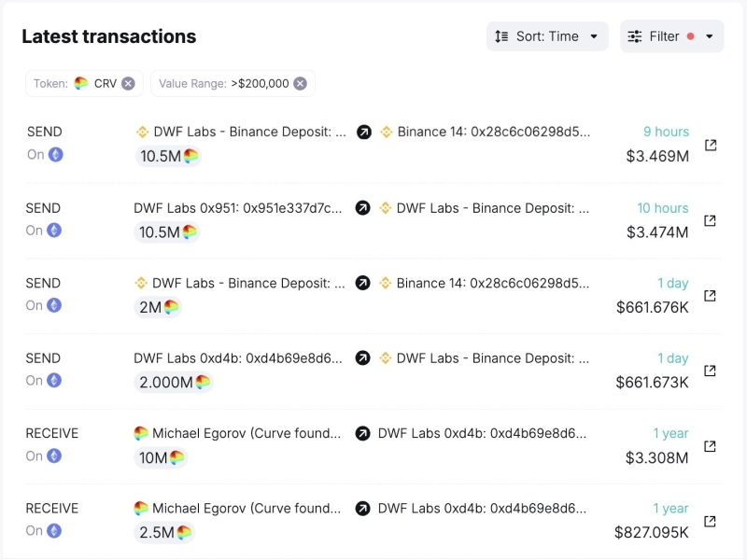The width and height of the screenshot is (747, 560).
Task: Click the Ethereum icon on the last RECEIVE row
Action: pos(55,531)
